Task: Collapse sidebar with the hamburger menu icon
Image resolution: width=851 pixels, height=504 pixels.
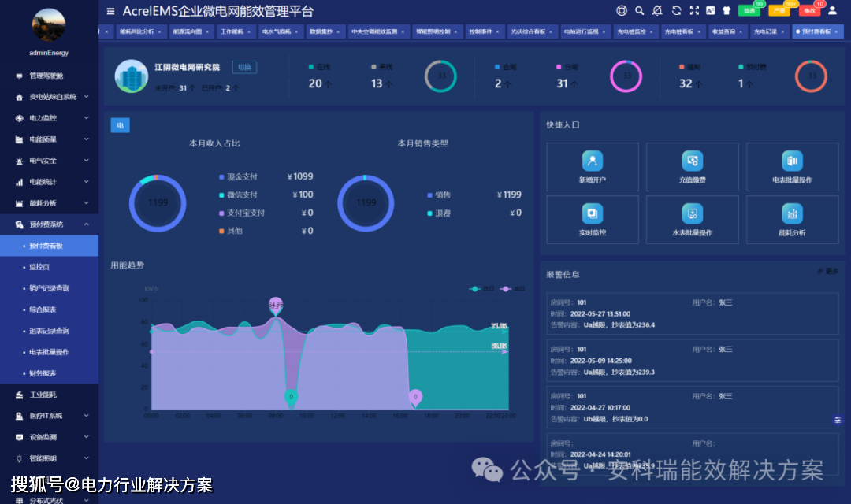Action: (x=111, y=11)
